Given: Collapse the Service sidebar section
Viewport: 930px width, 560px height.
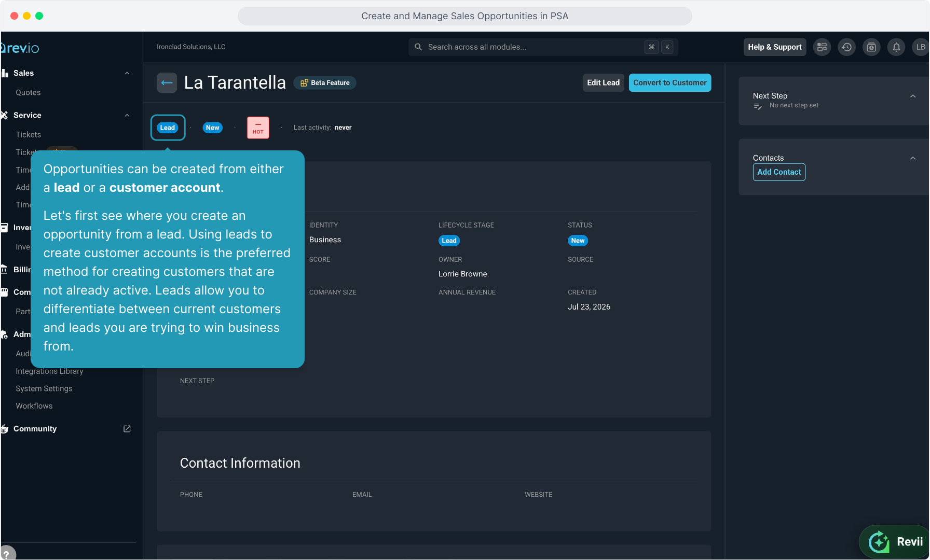Looking at the screenshot, I should tap(127, 115).
